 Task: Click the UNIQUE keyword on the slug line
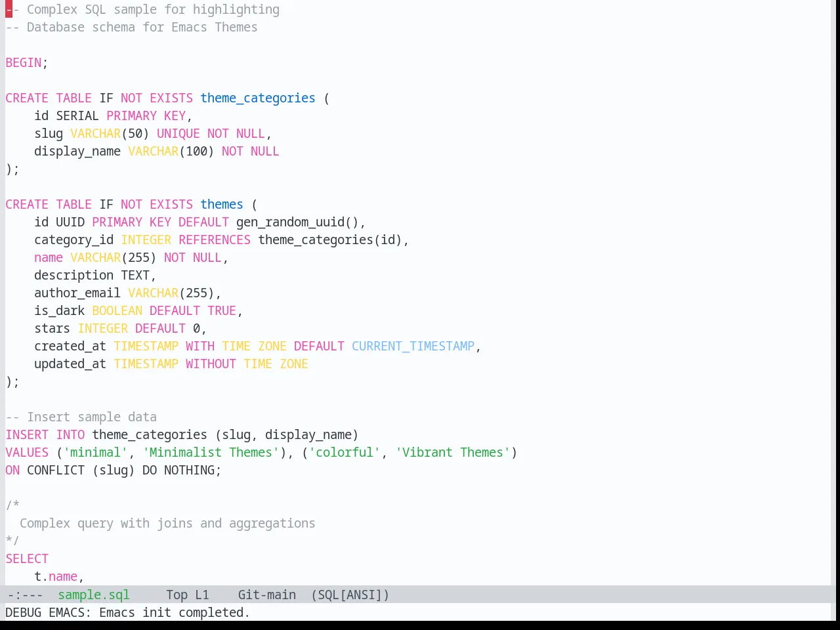pos(178,133)
